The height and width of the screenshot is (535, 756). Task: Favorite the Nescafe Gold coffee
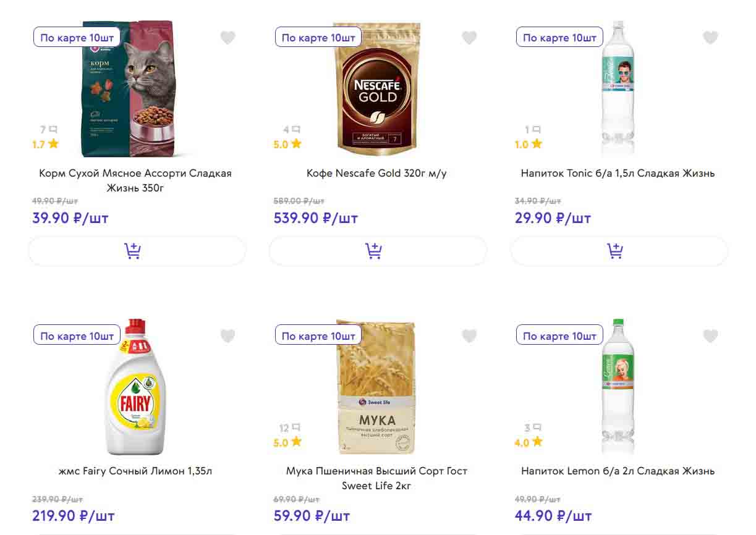(469, 38)
